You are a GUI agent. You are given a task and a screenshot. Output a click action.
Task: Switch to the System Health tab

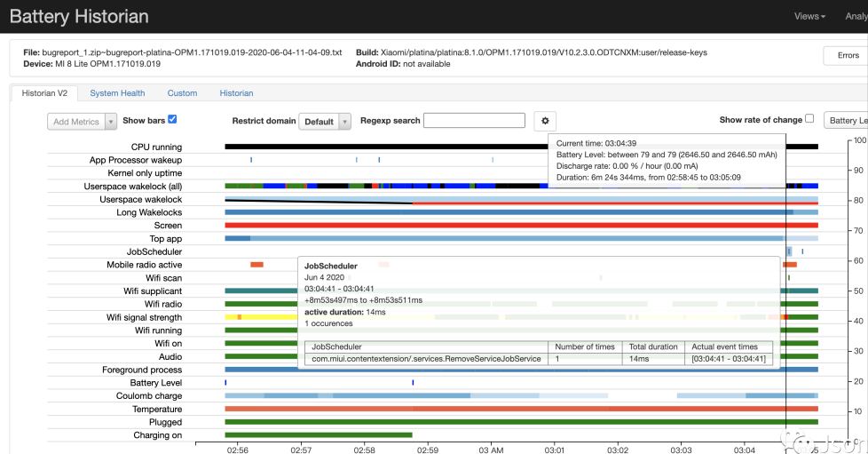pyautogui.click(x=117, y=93)
